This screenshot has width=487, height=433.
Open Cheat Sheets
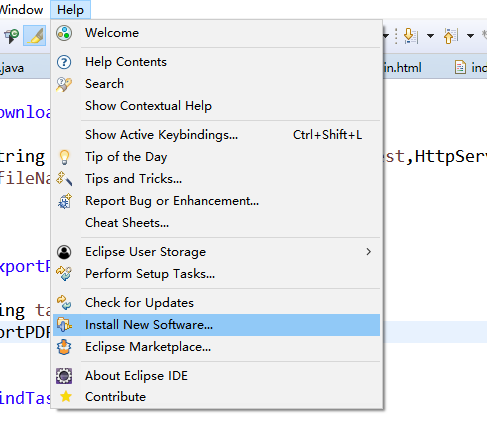click(216, 223)
